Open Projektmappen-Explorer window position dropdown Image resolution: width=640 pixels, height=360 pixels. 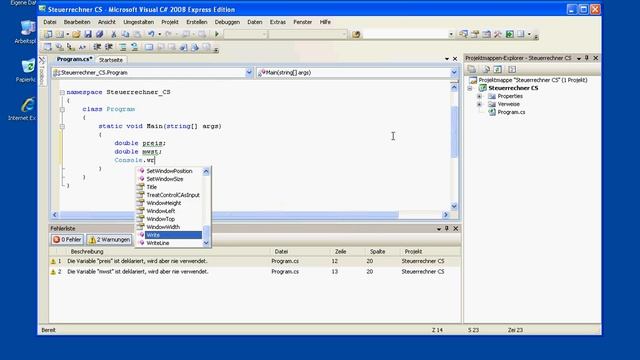click(579, 58)
